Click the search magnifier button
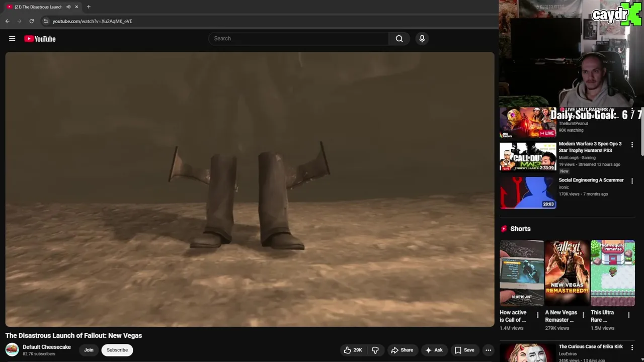644x362 pixels. [x=399, y=39]
